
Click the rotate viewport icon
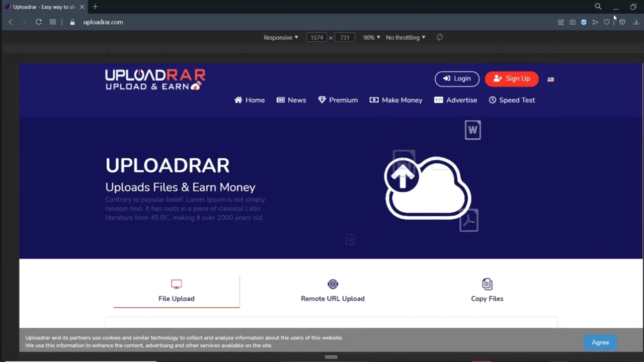point(440,37)
